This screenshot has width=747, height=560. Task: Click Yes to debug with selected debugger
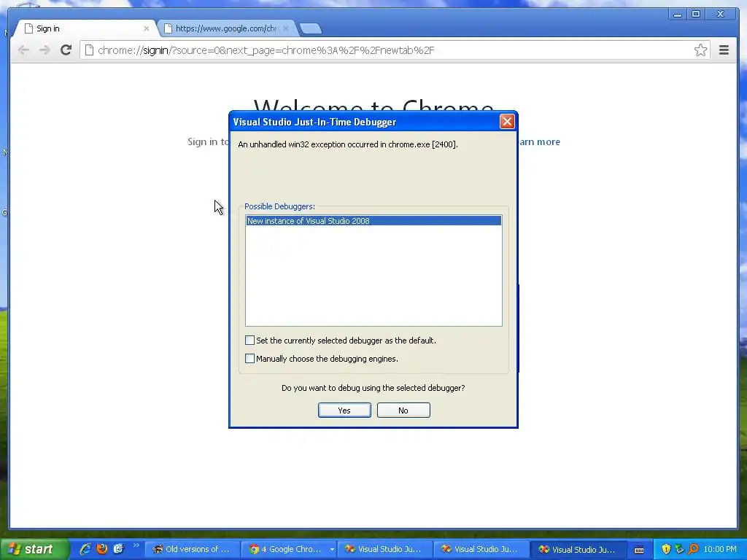point(344,411)
